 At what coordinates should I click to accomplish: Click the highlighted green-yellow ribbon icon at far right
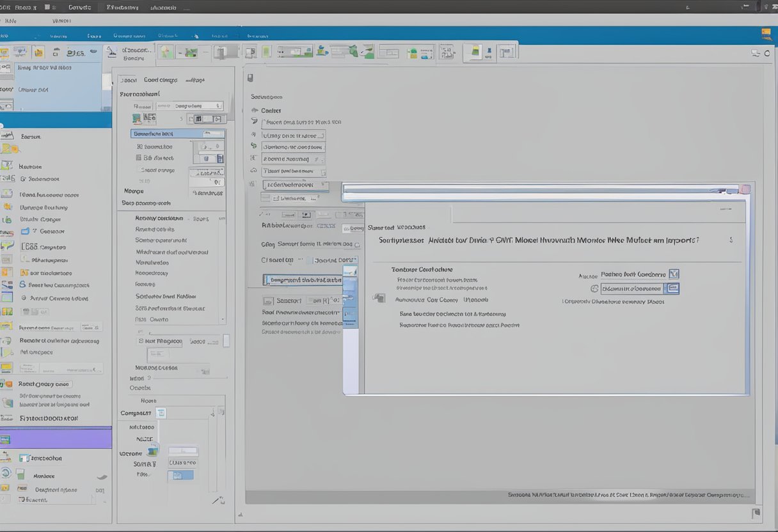coord(474,52)
